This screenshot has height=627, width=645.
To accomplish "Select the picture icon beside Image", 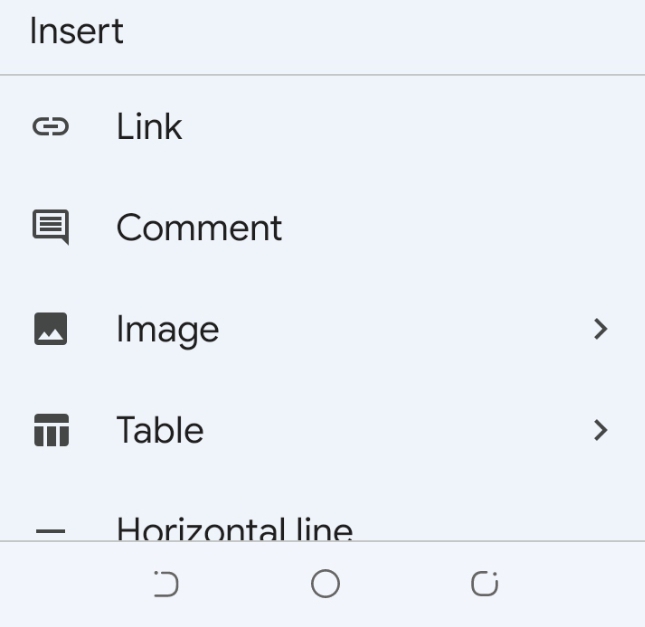I will [x=51, y=329].
